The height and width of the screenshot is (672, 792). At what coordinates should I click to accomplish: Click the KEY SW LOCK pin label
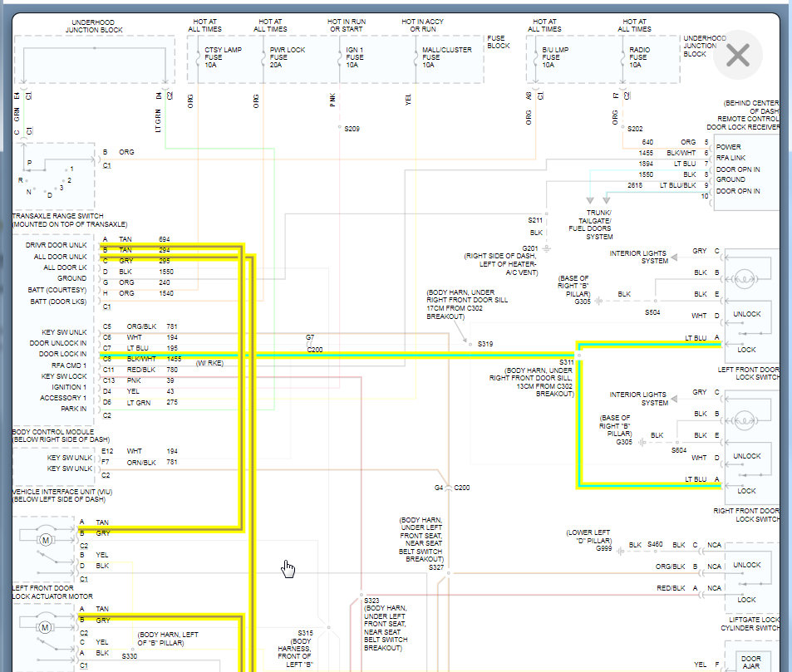pos(64,376)
